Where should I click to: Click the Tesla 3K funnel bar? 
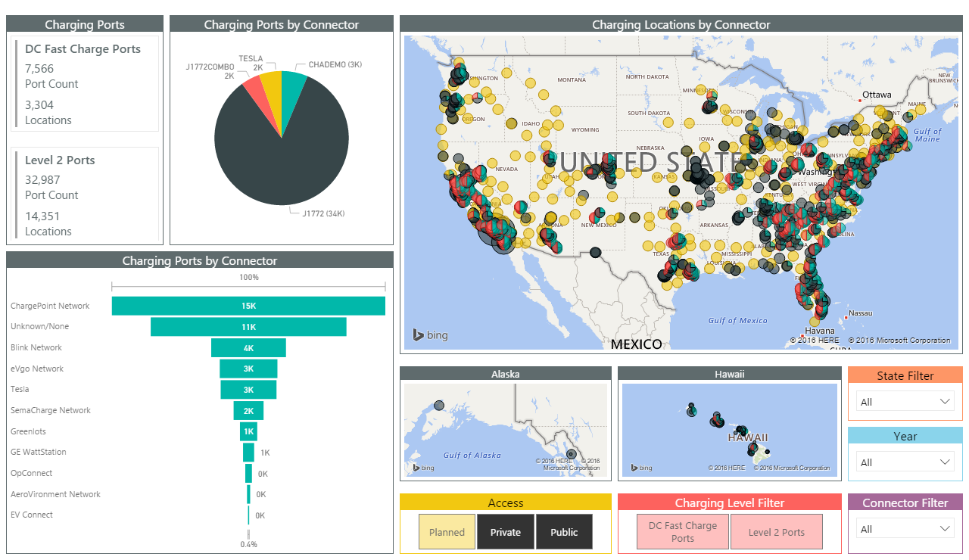(248, 390)
